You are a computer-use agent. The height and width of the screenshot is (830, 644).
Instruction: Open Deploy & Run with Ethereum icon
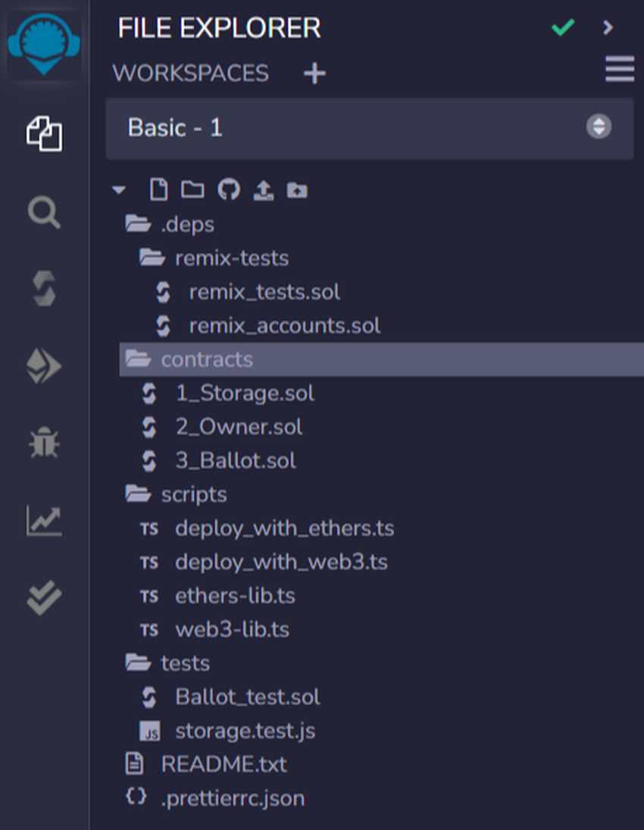44,368
